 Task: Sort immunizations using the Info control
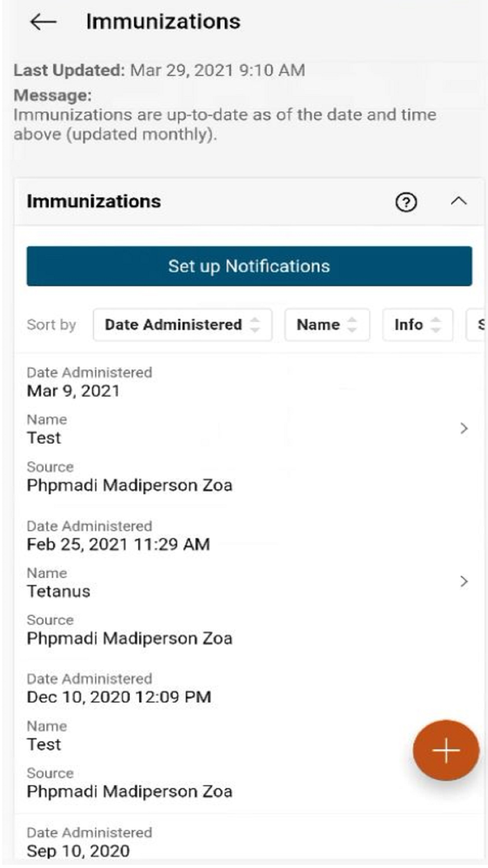click(x=416, y=324)
